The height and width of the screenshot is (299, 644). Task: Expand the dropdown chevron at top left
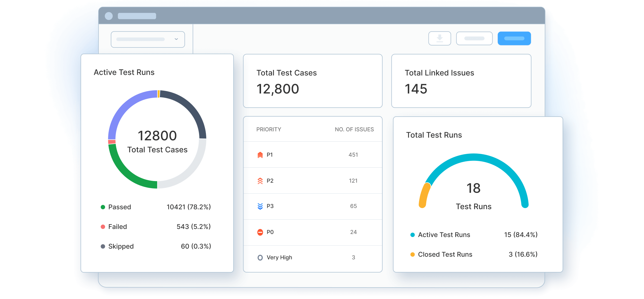click(177, 39)
